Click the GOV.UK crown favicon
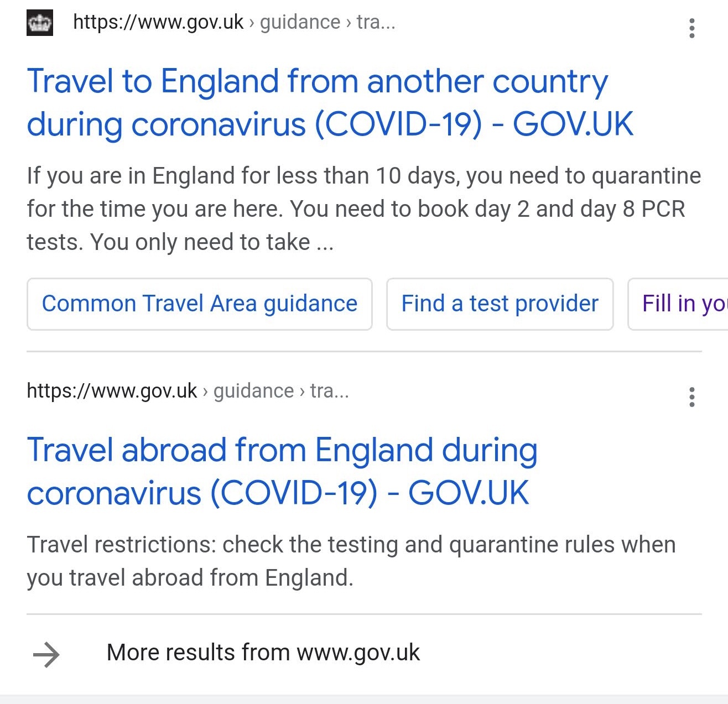 (x=40, y=23)
